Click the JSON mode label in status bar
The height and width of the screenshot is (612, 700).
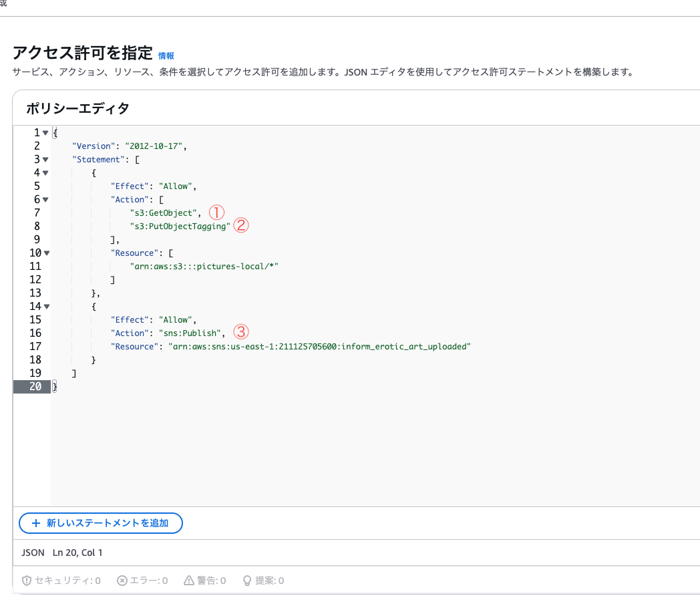[33, 553]
